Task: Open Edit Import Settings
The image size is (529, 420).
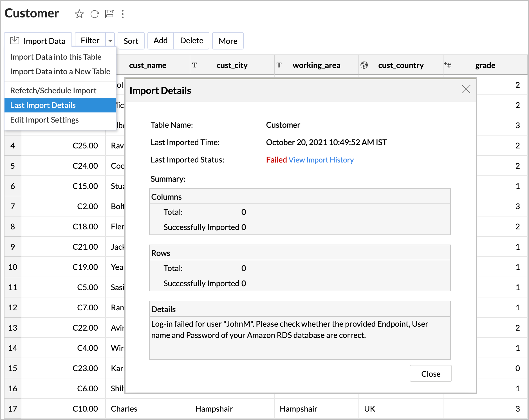Action: [44, 120]
